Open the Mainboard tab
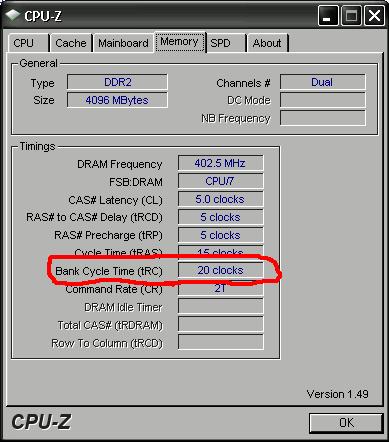 tap(123, 43)
